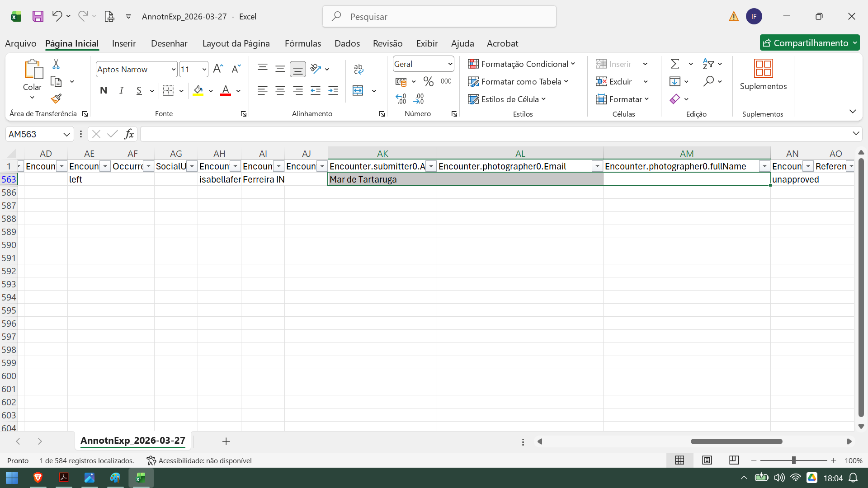The width and height of the screenshot is (868, 488).
Task: Toggle Italic formatting
Action: 121,90
